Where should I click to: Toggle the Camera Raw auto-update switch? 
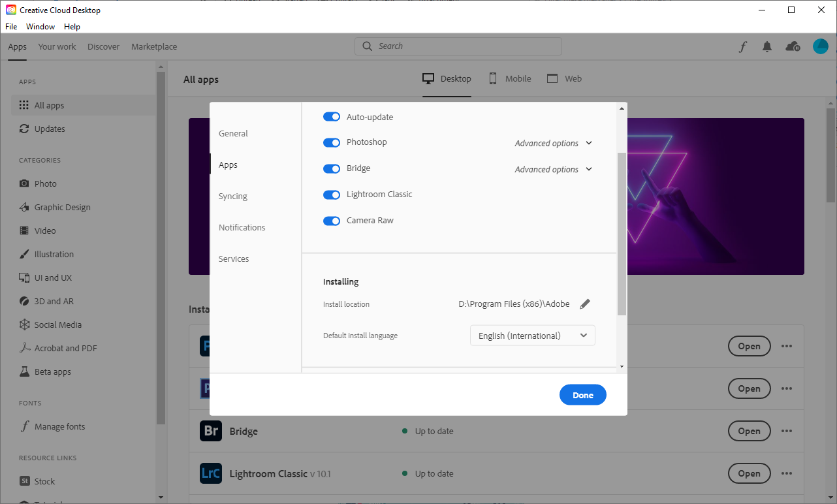tap(332, 221)
